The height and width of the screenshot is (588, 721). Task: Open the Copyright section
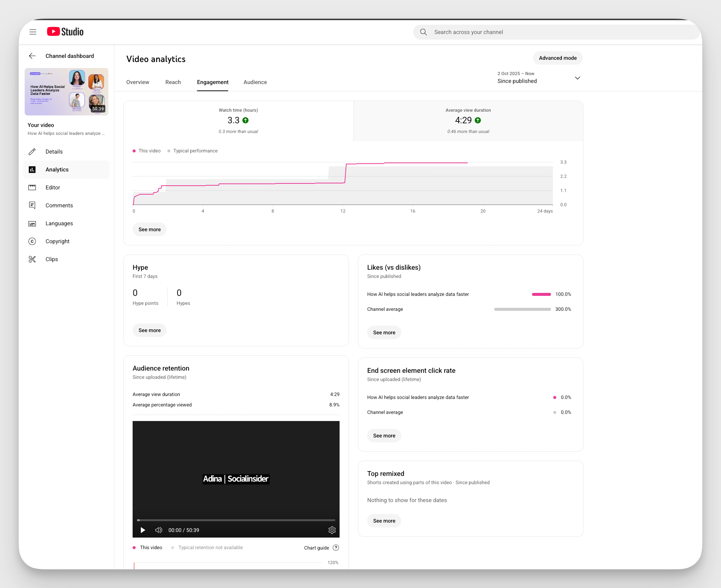pos(58,241)
